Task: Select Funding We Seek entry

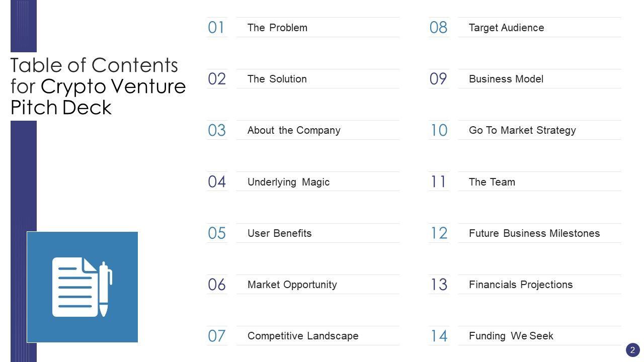Action: [511, 336]
